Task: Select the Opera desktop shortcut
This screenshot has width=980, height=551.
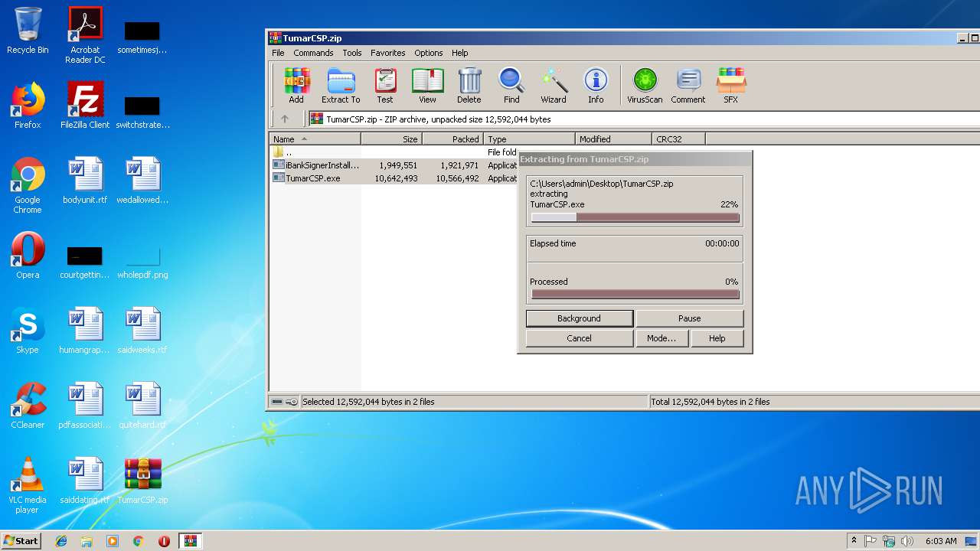Action: point(28,256)
